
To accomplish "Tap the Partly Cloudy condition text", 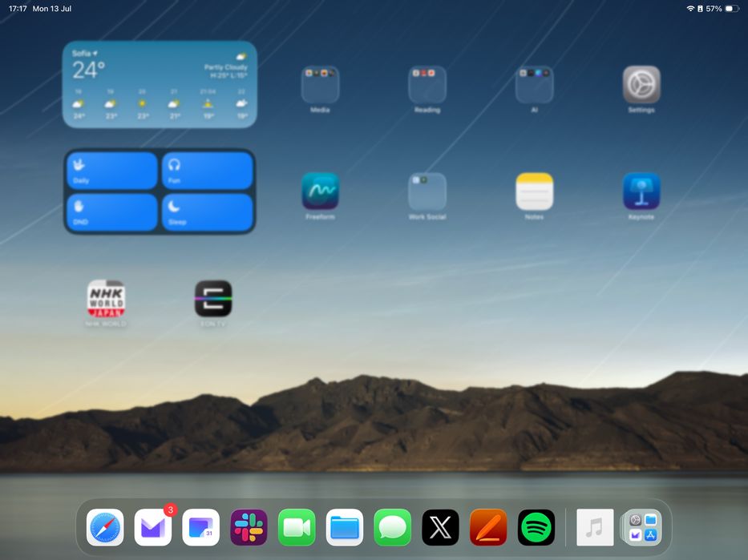I will pos(225,67).
